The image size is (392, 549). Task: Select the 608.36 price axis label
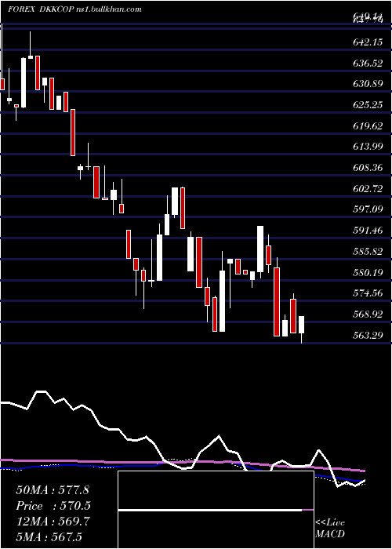[368, 167]
